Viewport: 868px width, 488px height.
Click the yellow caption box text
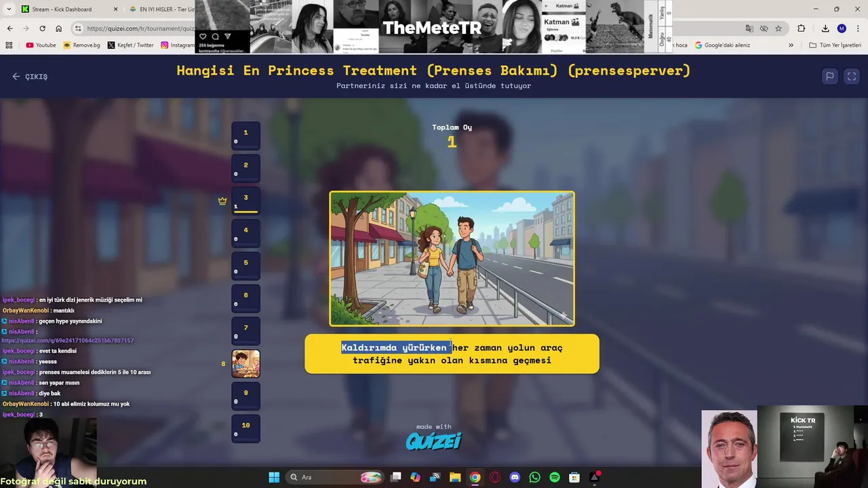pyautogui.click(x=452, y=354)
